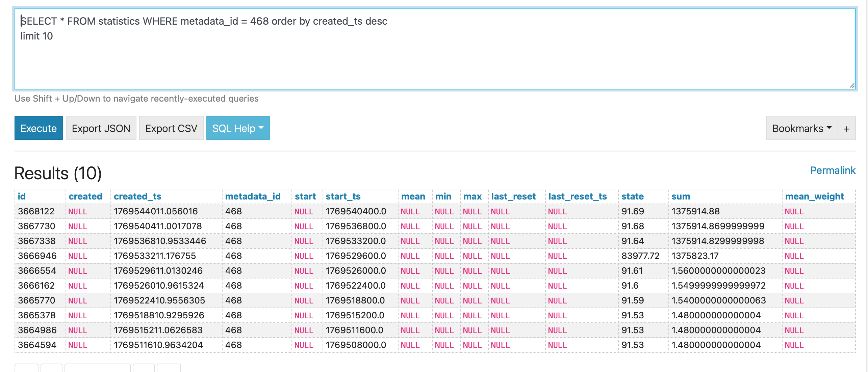Sort by last_reset_ts column header
Image resolution: width=868 pixels, height=372 pixels.
[x=577, y=196]
